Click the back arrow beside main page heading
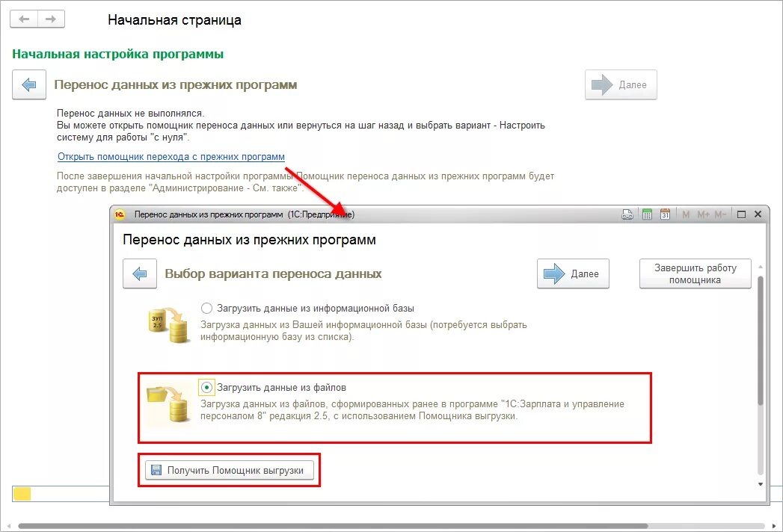The height and width of the screenshot is (532, 783). (x=29, y=85)
